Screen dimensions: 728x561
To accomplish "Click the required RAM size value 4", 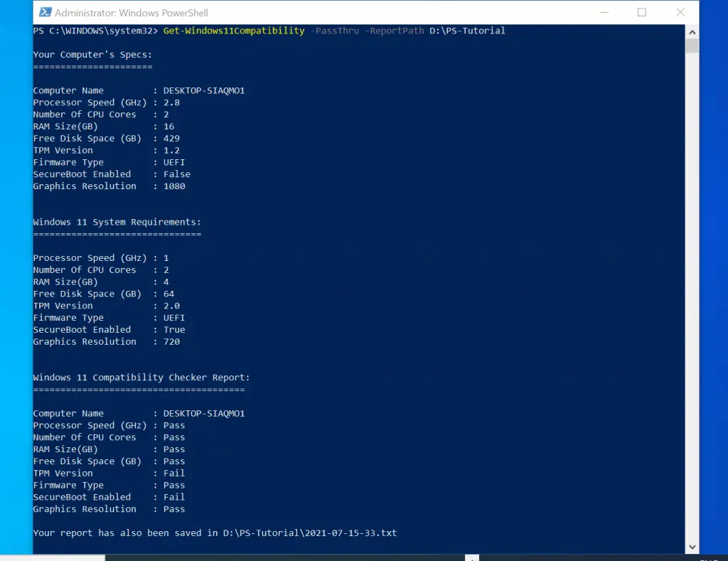I will coord(166,282).
